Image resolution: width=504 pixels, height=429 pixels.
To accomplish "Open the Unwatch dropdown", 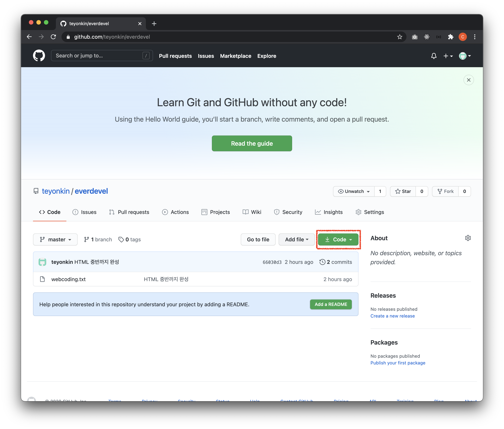I will tap(354, 191).
